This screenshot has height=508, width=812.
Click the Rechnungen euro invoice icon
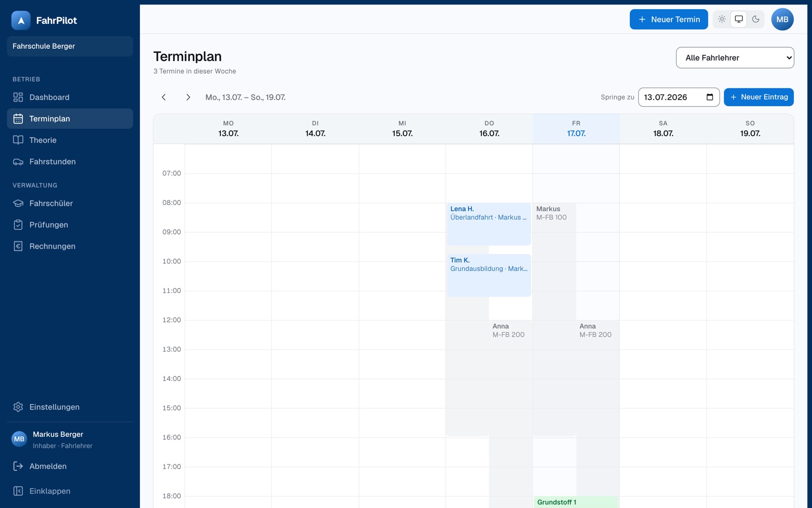point(18,246)
